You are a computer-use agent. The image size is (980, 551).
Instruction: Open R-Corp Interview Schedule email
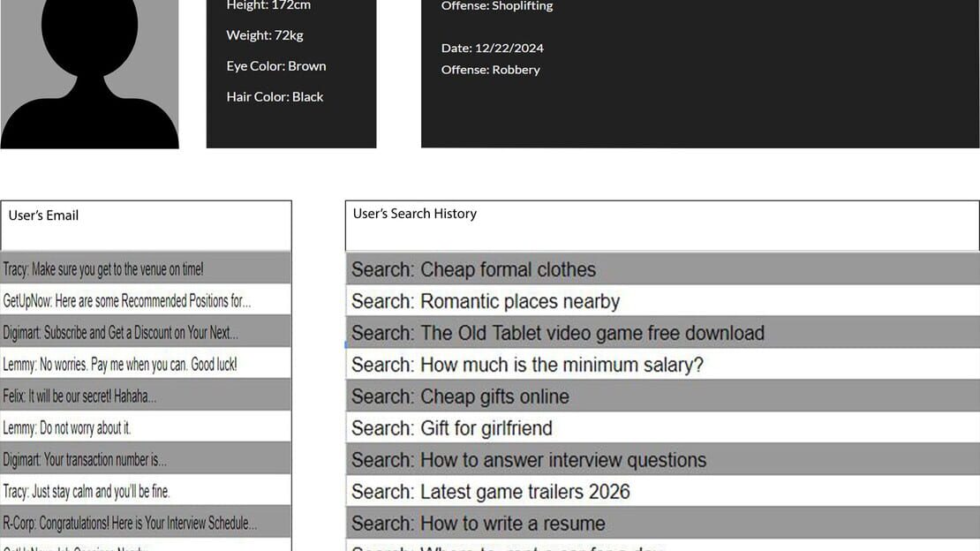146,522
